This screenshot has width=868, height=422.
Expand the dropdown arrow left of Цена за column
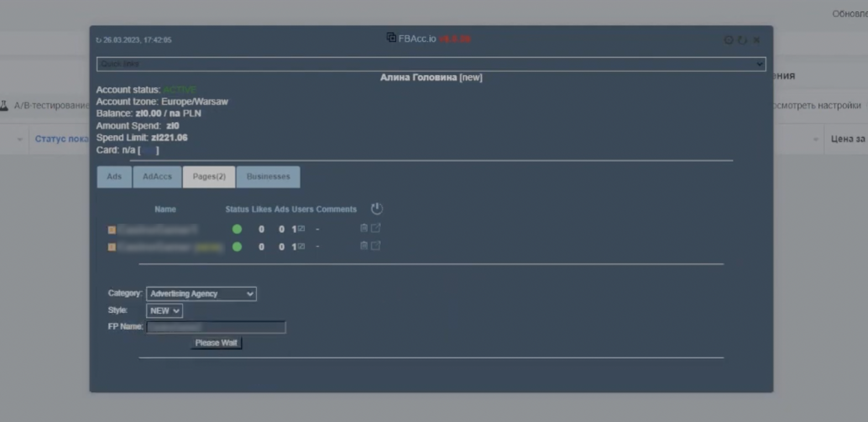(815, 139)
